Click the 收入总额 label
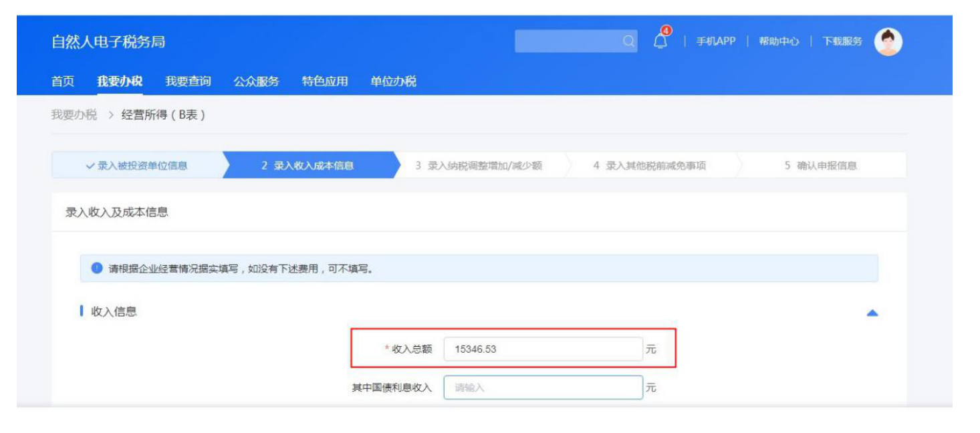This screenshot has width=980, height=433. point(412,349)
